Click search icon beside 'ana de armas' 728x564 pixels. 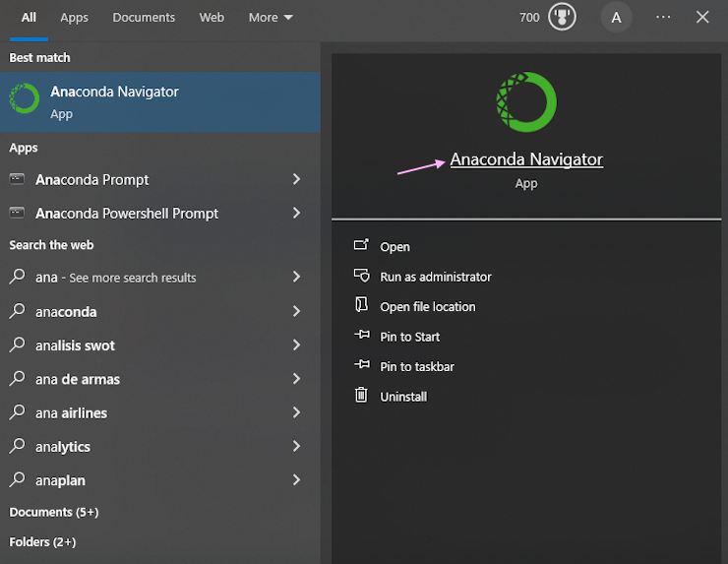[x=17, y=378]
